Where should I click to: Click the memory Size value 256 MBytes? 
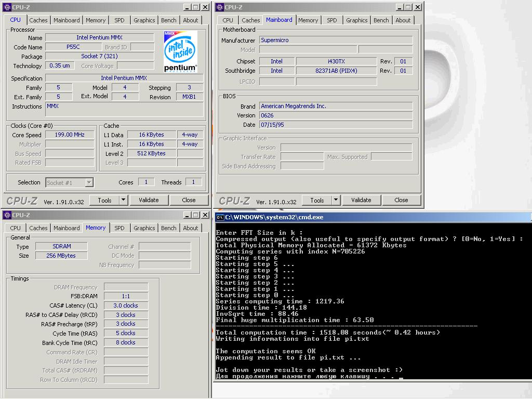coord(61,256)
